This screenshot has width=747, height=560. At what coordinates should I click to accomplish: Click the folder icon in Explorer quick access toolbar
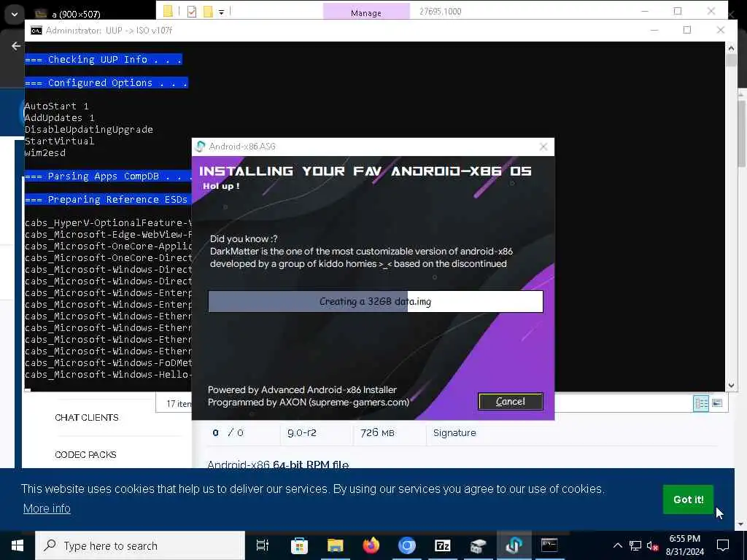point(168,12)
